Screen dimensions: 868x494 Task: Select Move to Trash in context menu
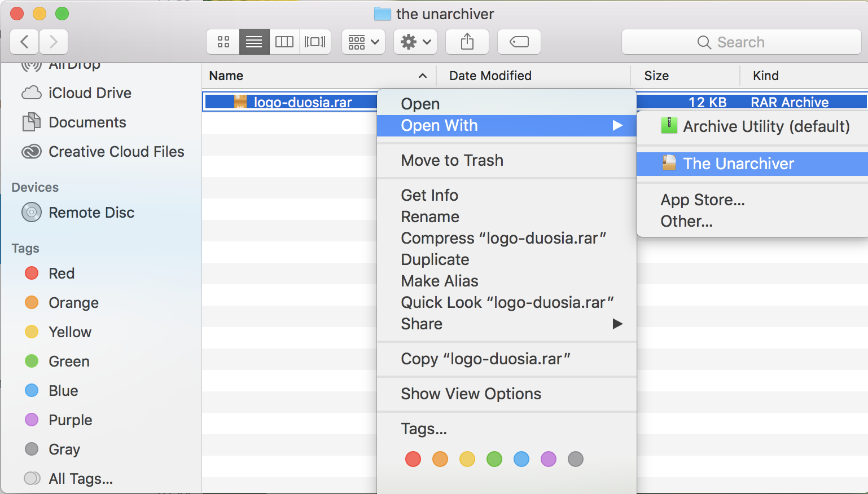click(x=451, y=160)
